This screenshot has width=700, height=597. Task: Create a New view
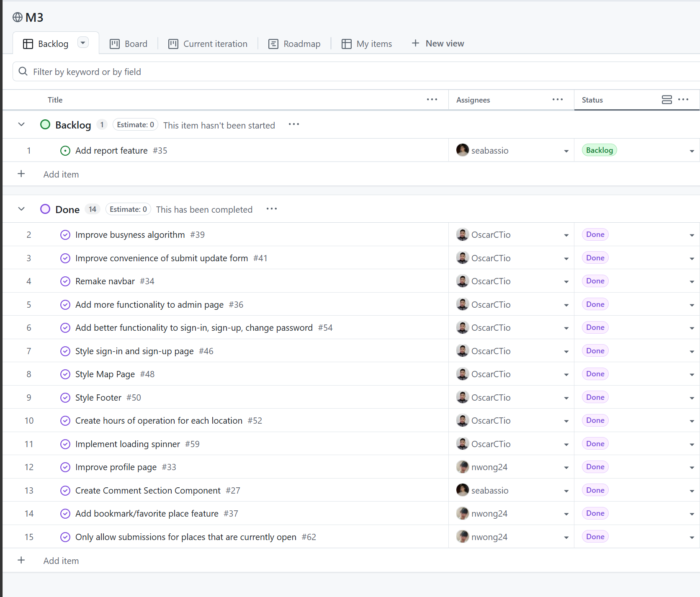(438, 44)
